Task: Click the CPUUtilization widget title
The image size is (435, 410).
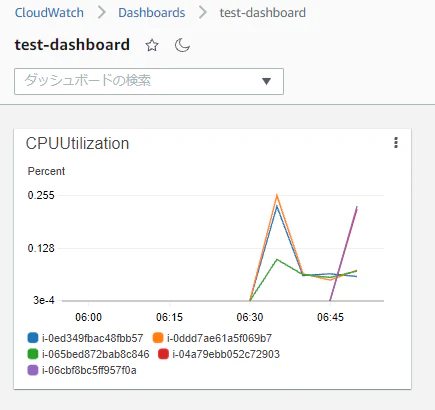Action: (x=77, y=143)
